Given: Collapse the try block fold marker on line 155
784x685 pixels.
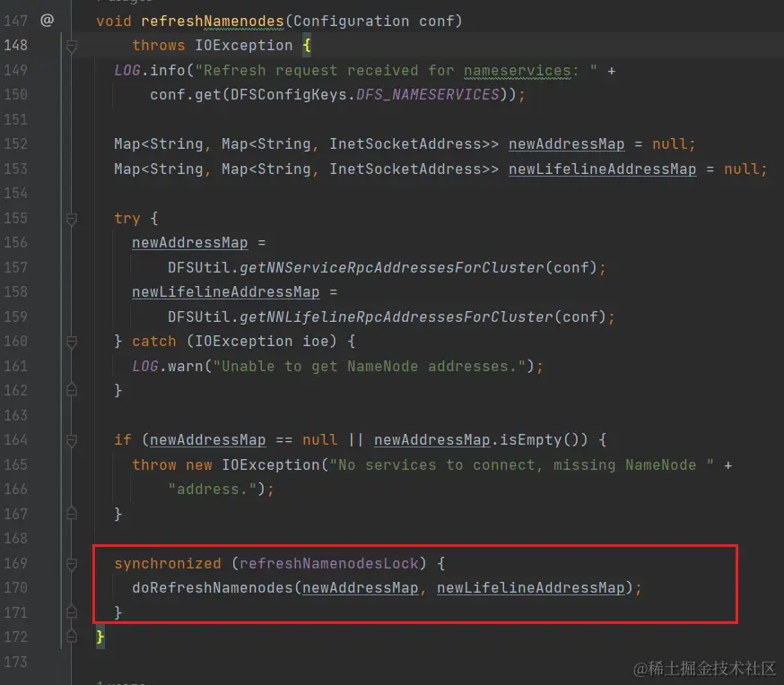Looking at the screenshot, I should [x=72, y=219].
